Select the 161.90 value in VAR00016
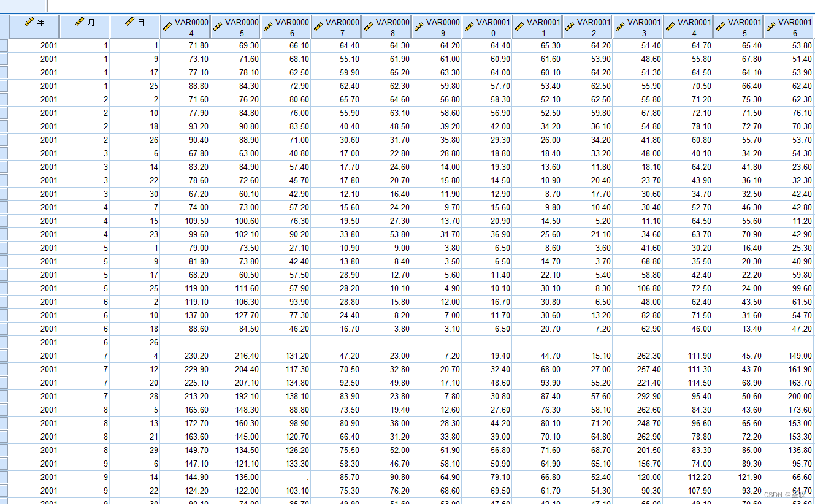Image resolution: width=815 pixels, height=504 pixels. point(789,369)
